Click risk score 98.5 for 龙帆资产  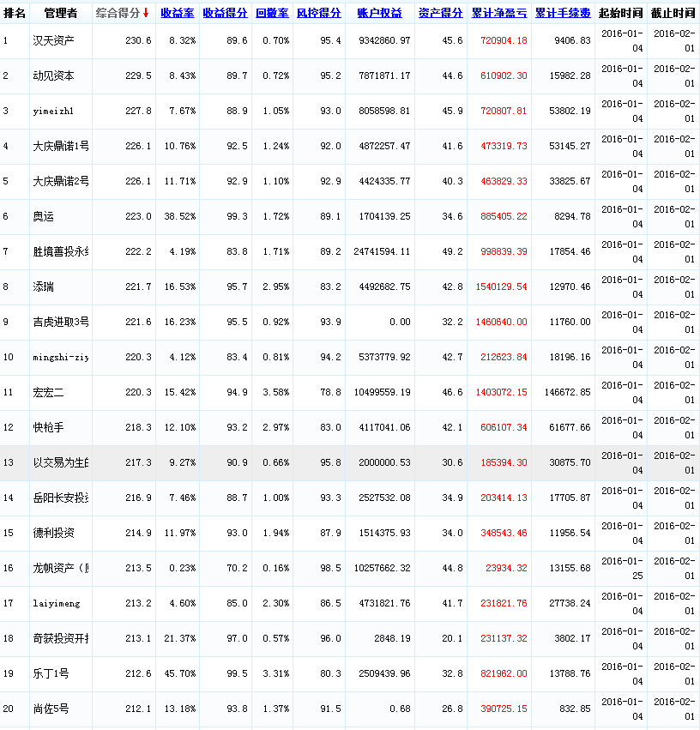point(330,568)
